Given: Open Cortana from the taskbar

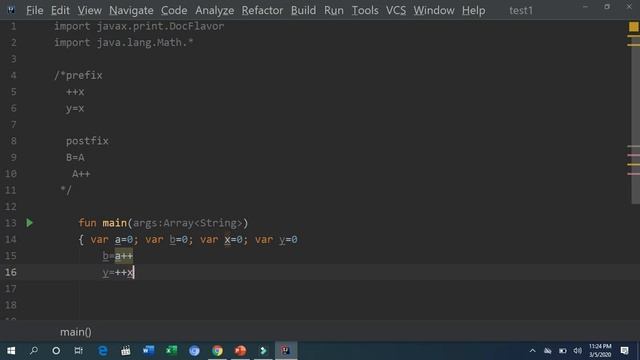Looking at the screenshot, I should coord(56,351).
